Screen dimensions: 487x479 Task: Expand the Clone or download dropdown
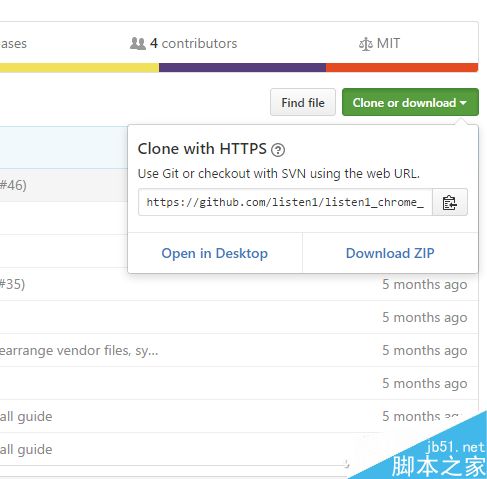(x=410, y=102)
